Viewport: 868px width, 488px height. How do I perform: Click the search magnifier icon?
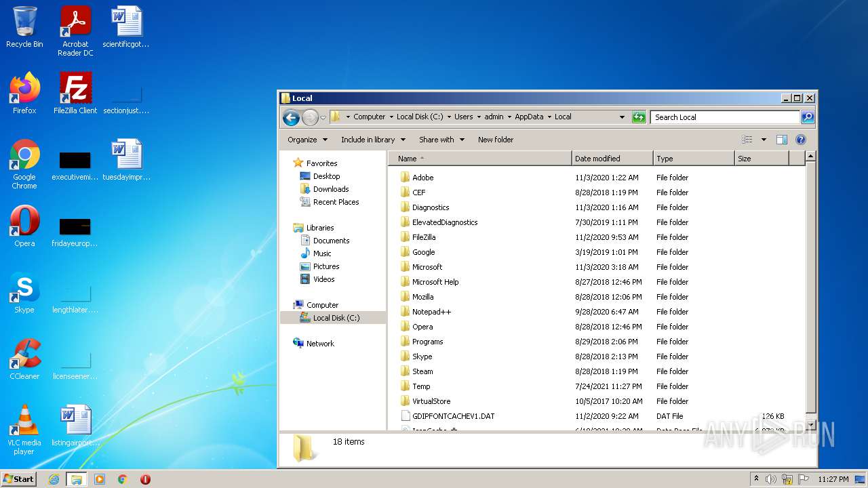807,117
